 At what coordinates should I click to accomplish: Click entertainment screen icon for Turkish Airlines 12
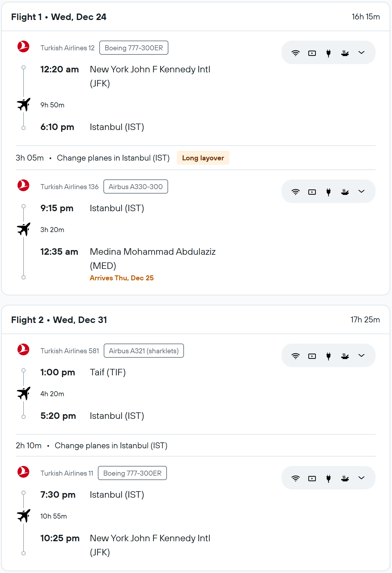[x=312, y=53]
